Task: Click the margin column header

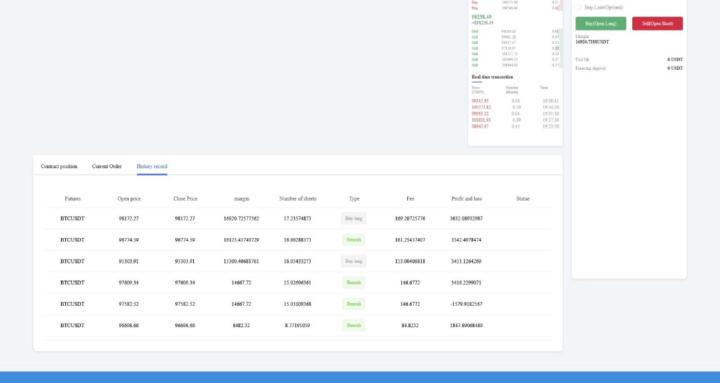Action: (242, 199)
